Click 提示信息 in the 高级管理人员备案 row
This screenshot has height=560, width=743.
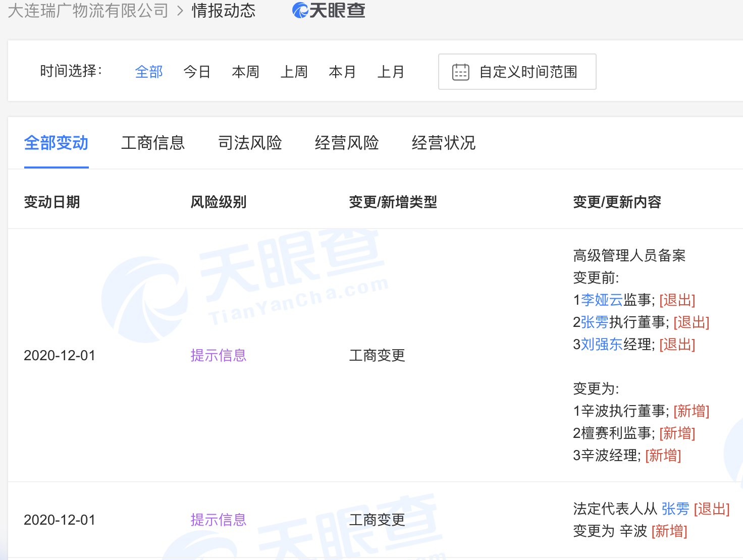click(219, 356)
